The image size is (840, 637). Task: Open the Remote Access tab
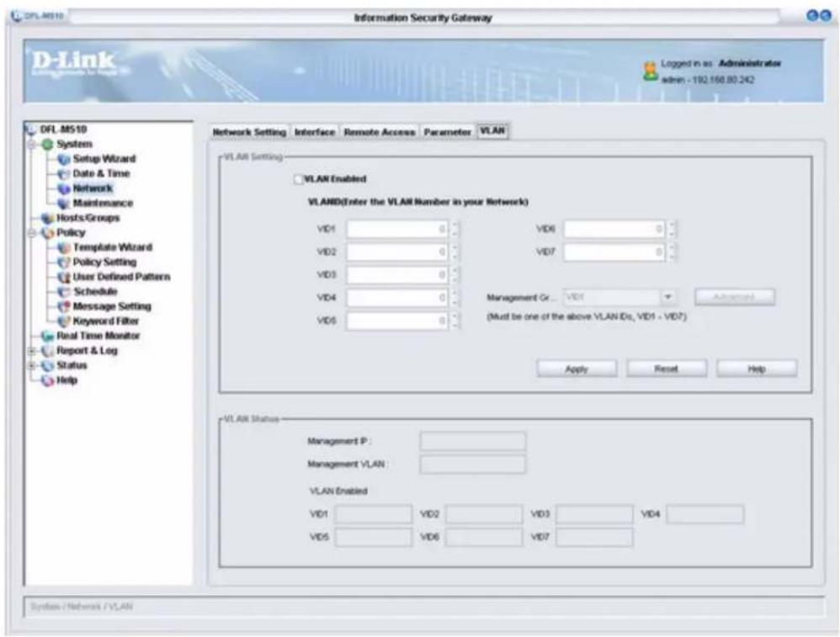(x=380, y=132)
